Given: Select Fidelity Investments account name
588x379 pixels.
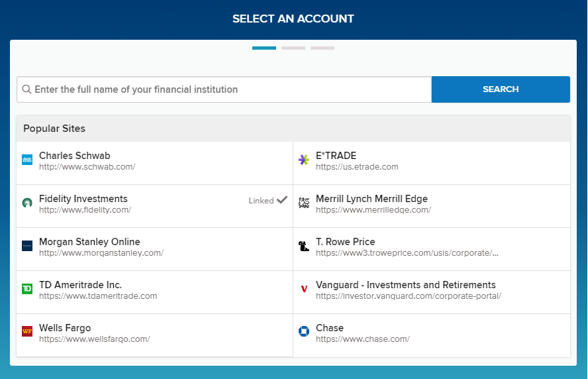Looking at the screenshot, I should [x=83, y=199].
